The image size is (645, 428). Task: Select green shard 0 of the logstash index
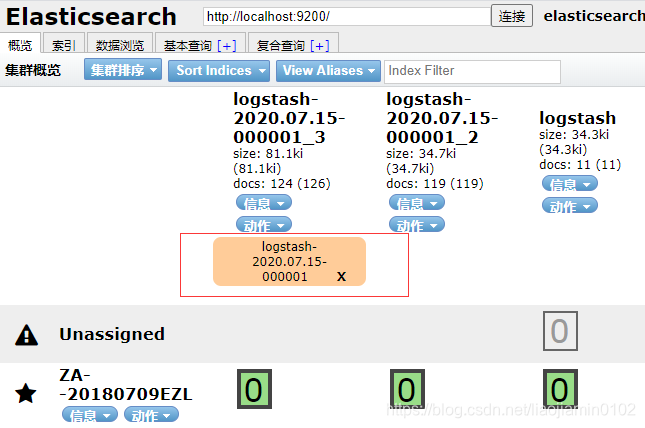[x=560, y=389]
